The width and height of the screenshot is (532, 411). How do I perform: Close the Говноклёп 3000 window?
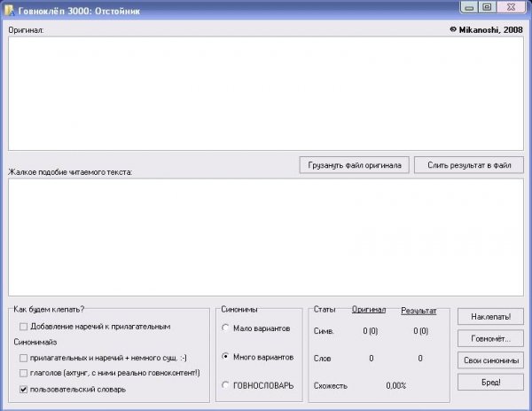point(511,7)
